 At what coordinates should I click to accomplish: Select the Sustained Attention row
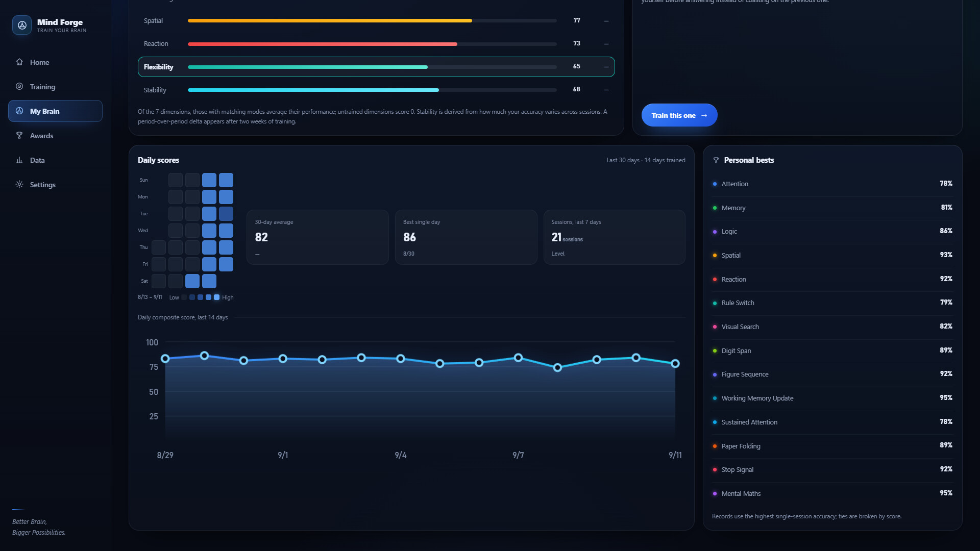[x=832, y=422]
